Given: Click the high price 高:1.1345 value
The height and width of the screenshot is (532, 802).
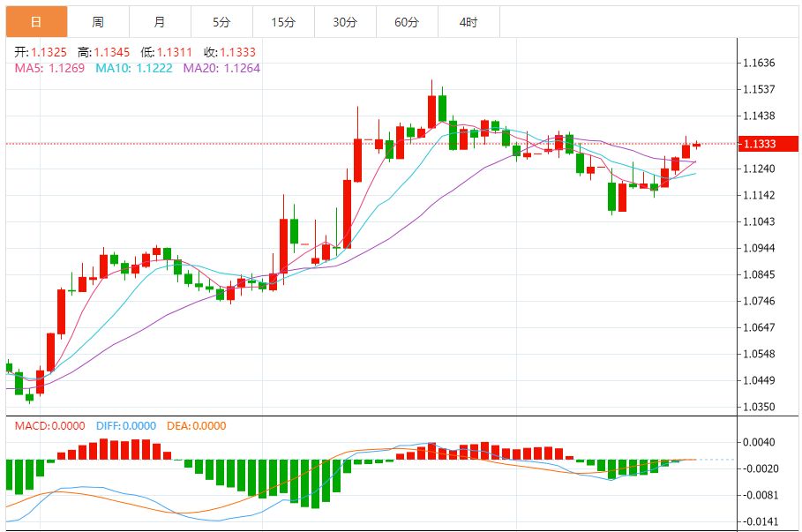Looking at the screenshot, I should point(104,52).
